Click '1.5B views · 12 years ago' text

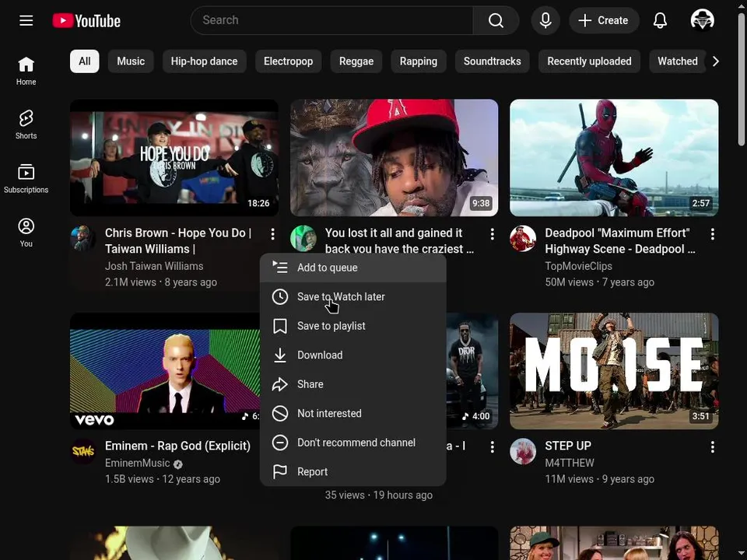pyautogui.click(x=163, y=479)
